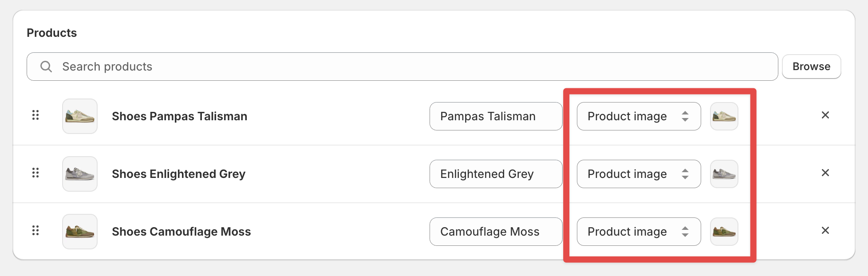Remove Shoes Camouflage Moss with X icon

(825, 231)
